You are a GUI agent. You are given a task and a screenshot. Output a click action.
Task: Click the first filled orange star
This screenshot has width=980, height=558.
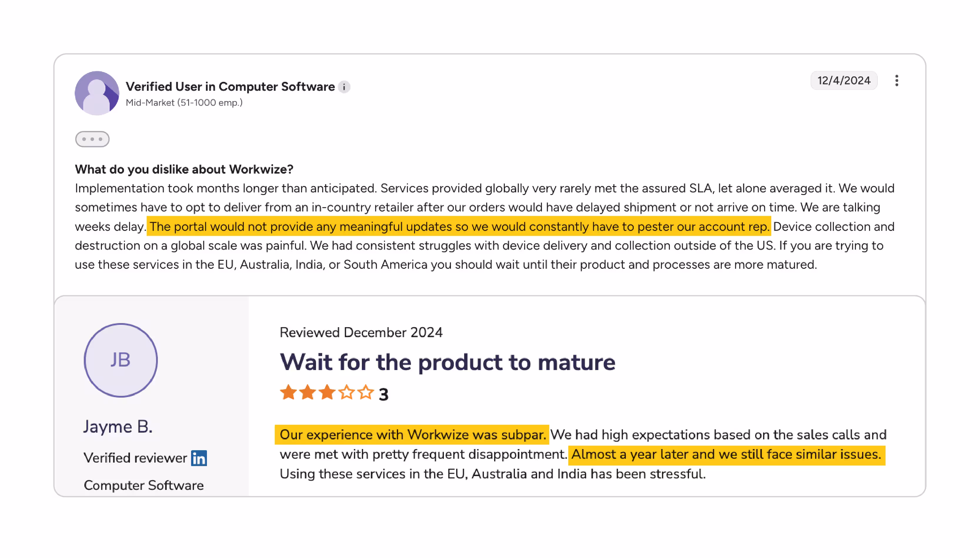[288, 392]
